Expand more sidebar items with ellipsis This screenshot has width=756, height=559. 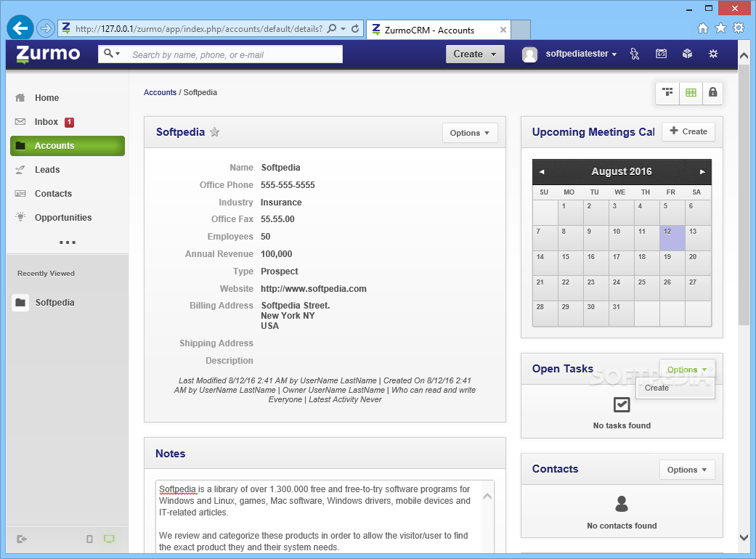[x=68, y=242]
